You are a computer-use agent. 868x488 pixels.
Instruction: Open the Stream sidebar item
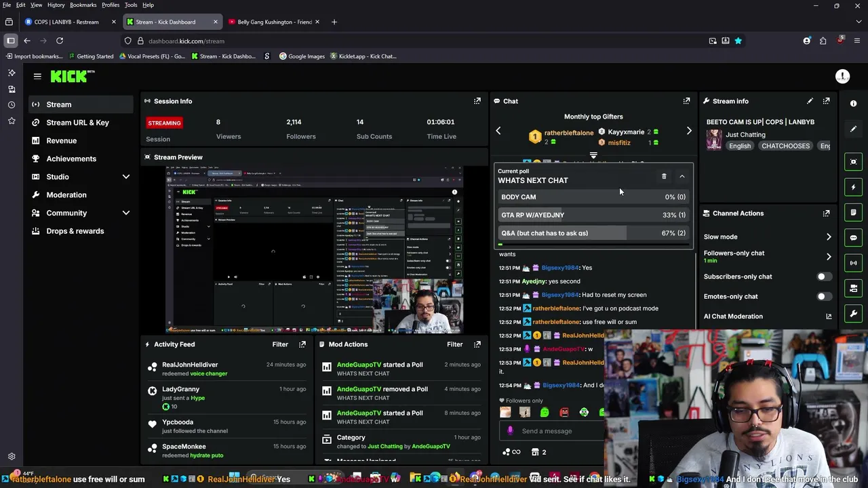pos(81,104)
